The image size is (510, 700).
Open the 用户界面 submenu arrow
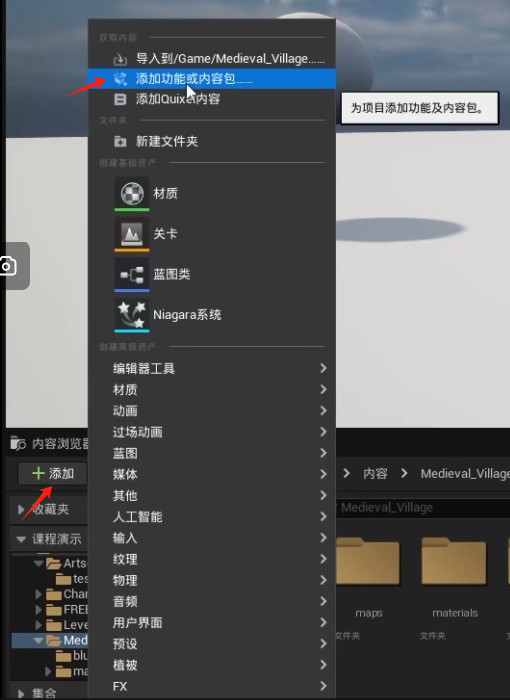[323, 622]
